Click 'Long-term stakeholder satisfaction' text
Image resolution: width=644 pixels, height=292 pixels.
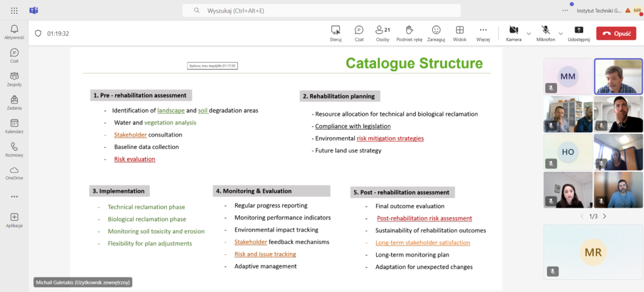(423, 243)
